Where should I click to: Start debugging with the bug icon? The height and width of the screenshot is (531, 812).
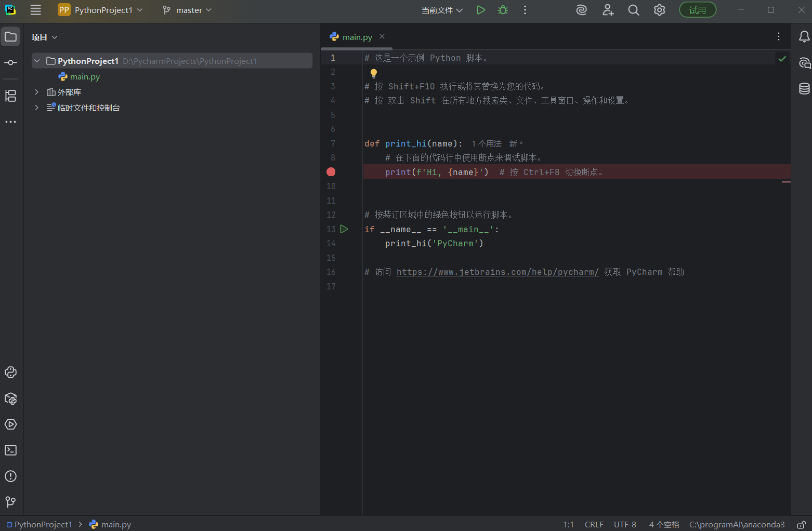[x=503, y=10]
